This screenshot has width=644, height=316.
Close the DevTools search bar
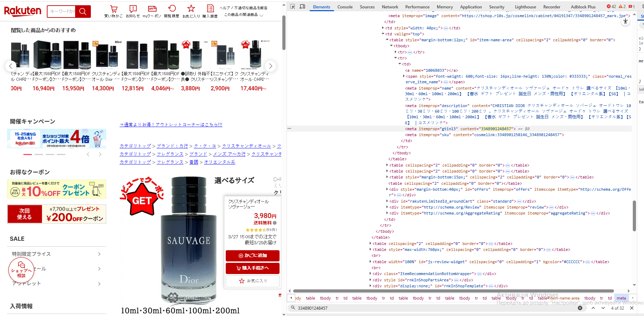pyautogui.click(x=632, y=308)
